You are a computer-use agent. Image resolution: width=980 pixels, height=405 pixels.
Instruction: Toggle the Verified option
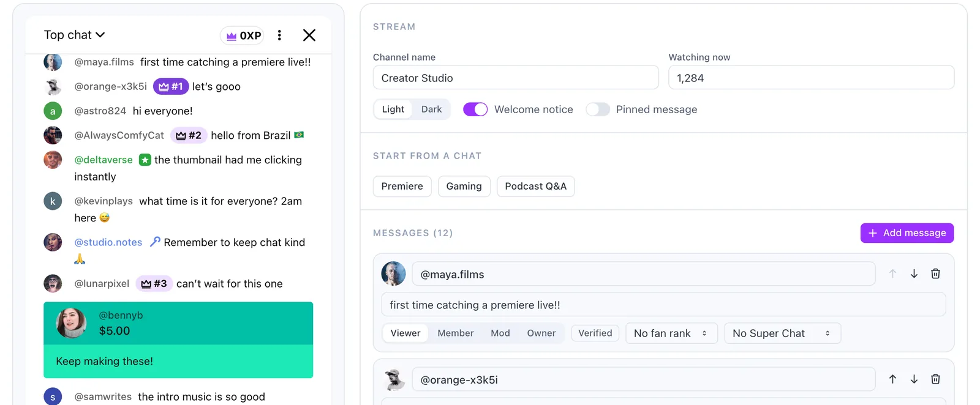coord(595,333)
